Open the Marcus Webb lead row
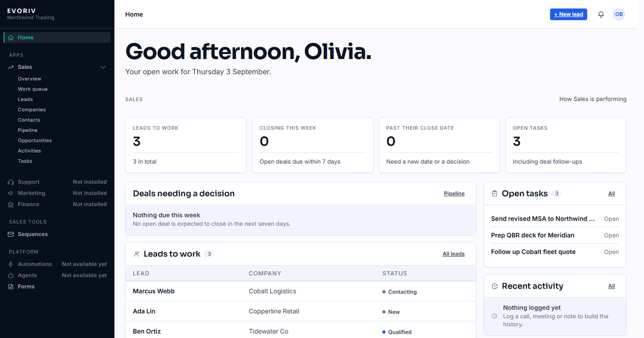The height and width of the screenshot is (338, 644). coord(301,291)
